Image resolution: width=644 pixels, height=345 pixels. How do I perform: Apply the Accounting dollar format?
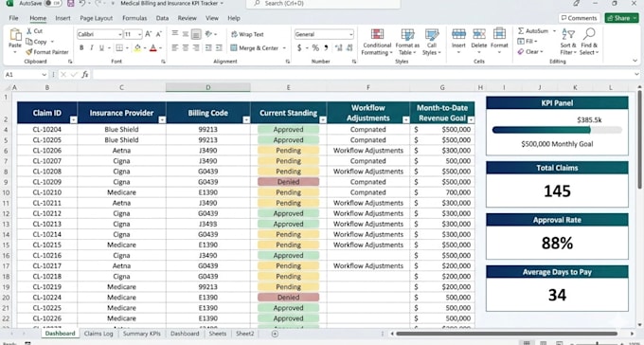click(x=299, y=47)
